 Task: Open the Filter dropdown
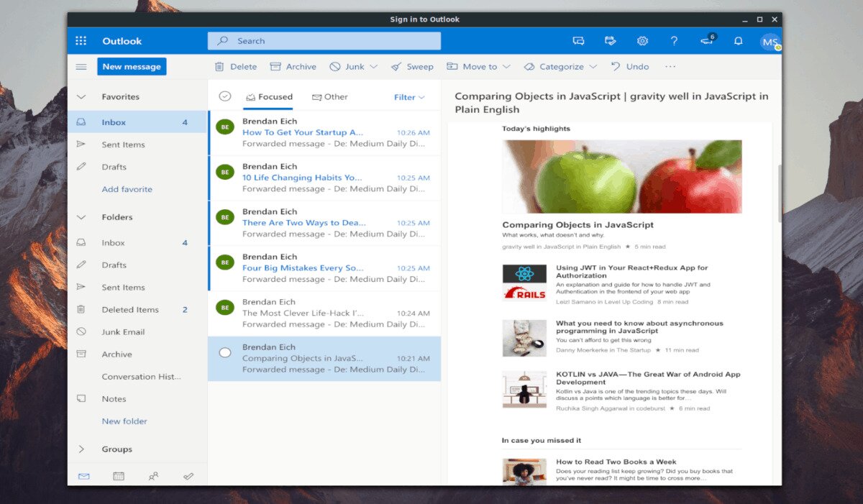409,97
